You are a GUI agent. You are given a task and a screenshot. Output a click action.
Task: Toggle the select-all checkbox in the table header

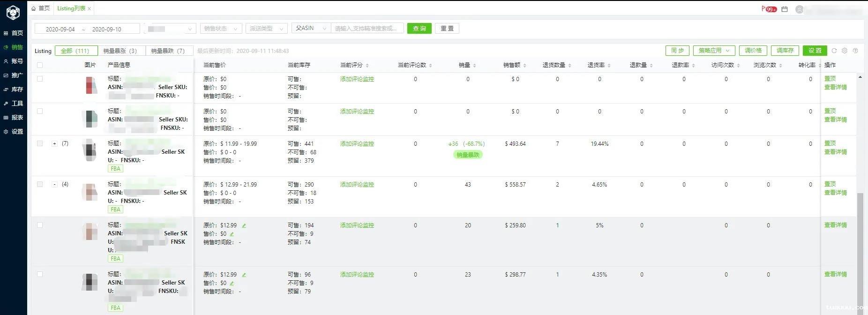[x=40, y=65]
